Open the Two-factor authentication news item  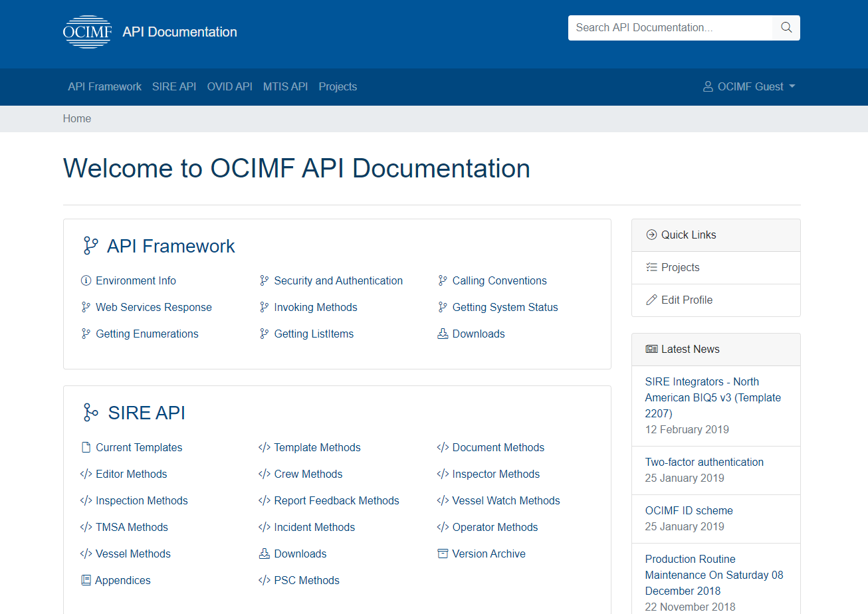(705, 462)
